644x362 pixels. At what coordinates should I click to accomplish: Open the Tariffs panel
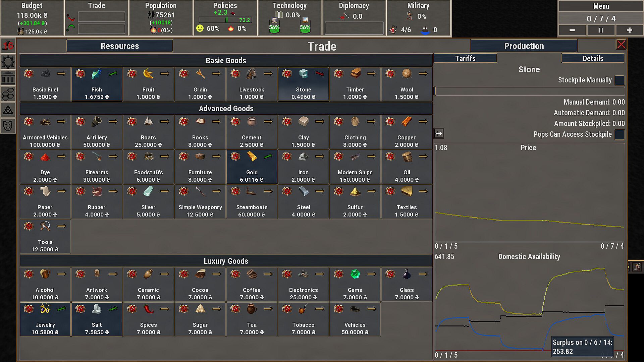465,58
